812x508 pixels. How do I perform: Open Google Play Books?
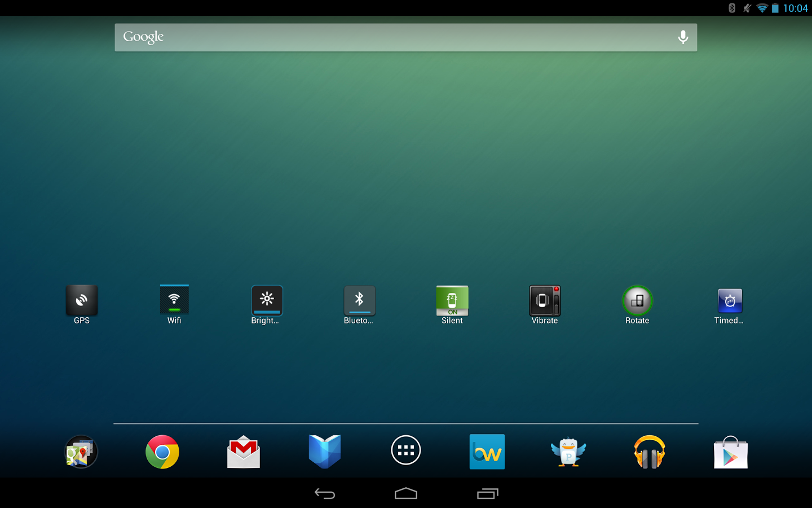click(325, 452)
